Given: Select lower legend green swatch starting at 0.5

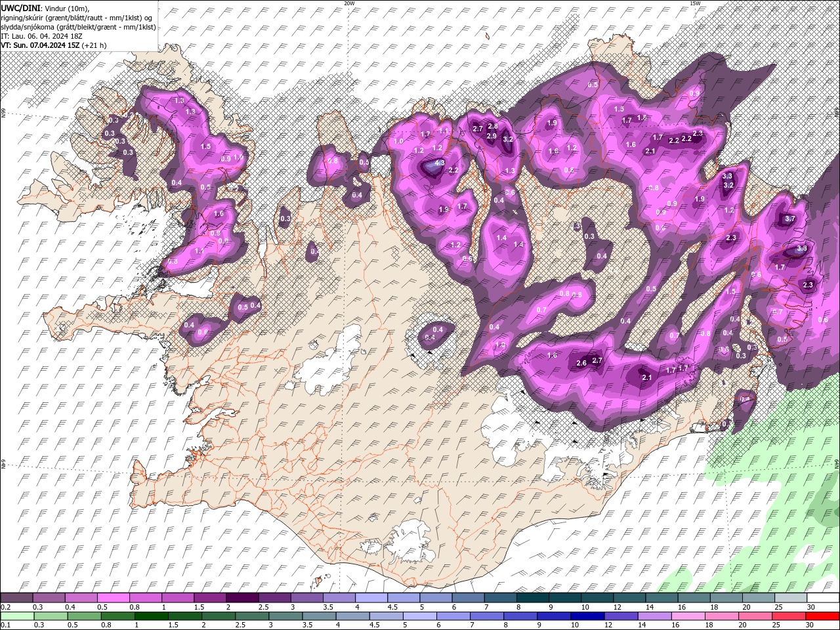Looking at the screenshot, I should (x=83, y=616).
